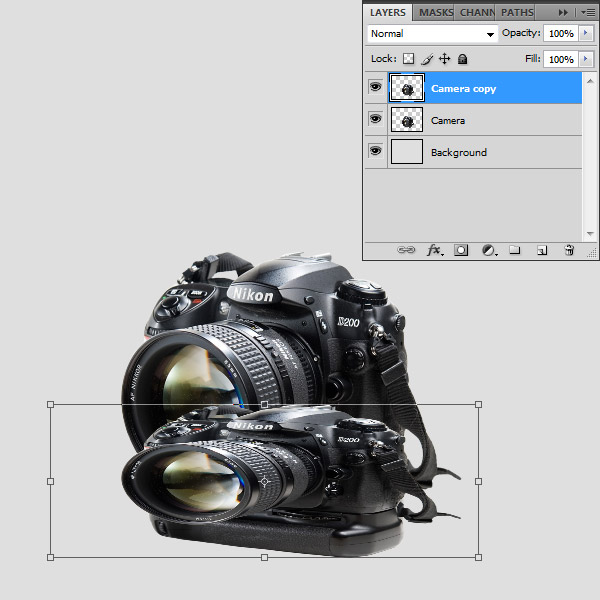
Task: Click the top-left transform handle
Action: (x=51, y=404)
